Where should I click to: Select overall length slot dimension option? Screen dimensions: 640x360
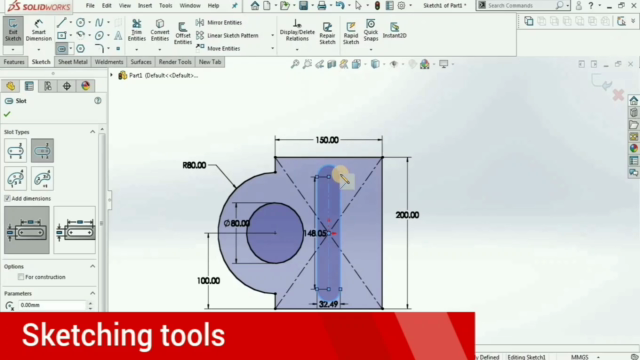(x=75, y=230)
